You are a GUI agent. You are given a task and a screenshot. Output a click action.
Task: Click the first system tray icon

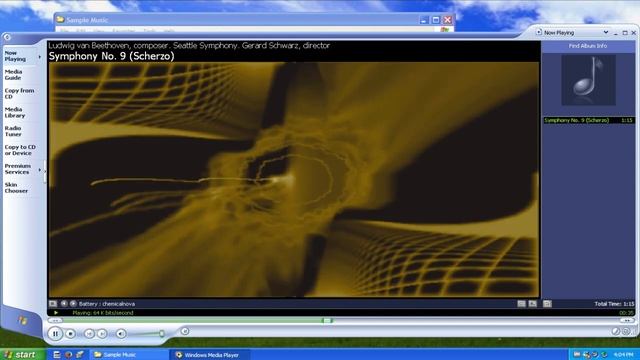tap(577, 354)
